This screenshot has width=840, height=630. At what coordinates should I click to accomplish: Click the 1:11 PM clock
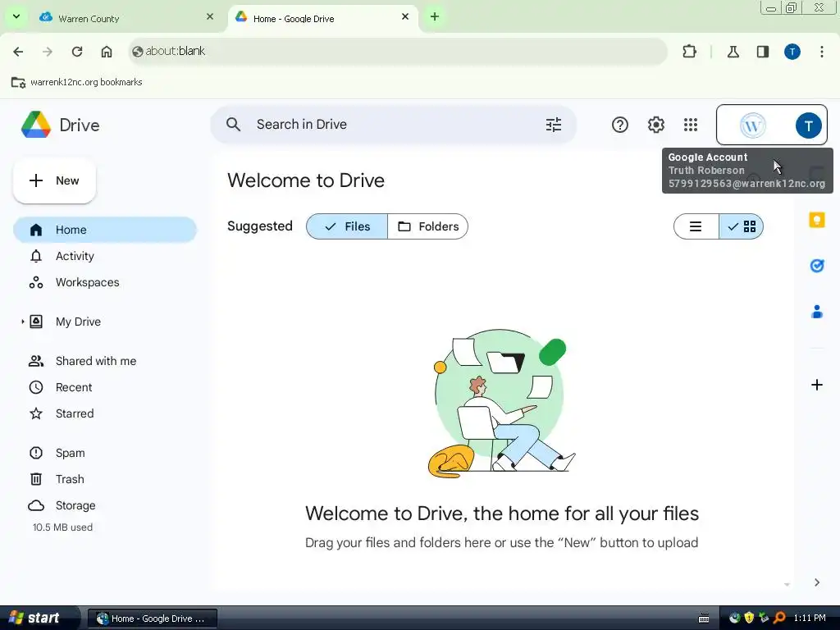click(x=810, y=618)
